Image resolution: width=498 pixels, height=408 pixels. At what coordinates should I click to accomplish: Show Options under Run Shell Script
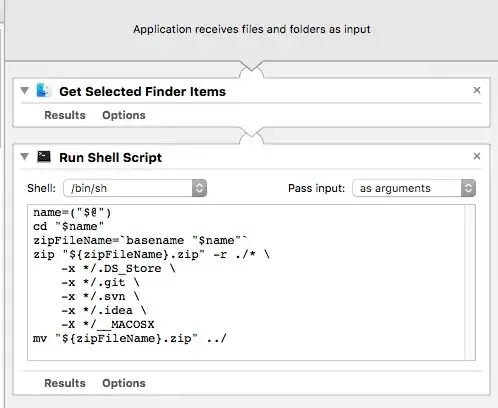(x=124, y=383)
